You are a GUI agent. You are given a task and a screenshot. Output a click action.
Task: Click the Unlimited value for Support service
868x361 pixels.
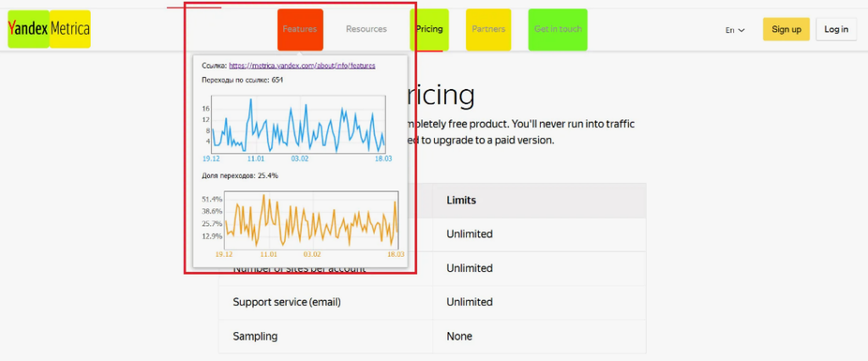[470, 303]
